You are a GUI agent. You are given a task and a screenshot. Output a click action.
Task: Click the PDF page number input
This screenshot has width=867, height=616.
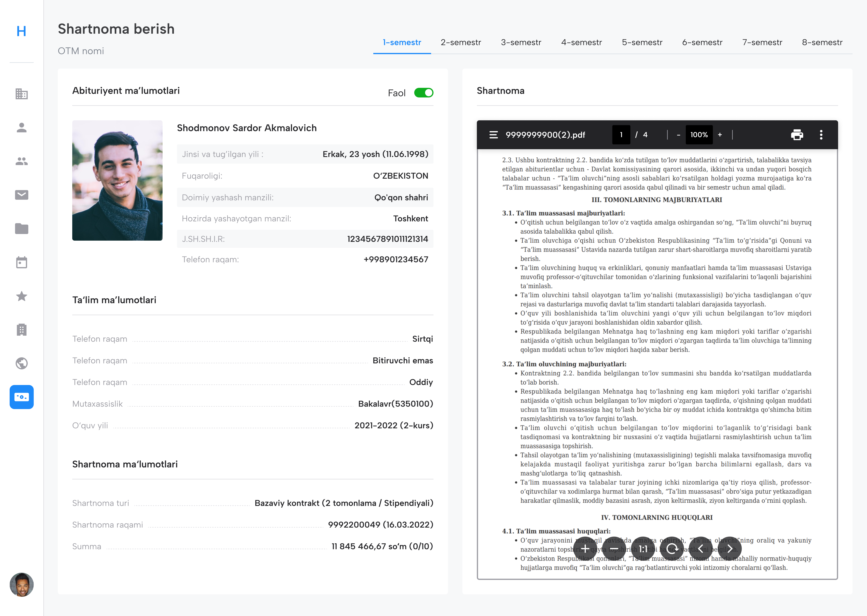(621, 135)
